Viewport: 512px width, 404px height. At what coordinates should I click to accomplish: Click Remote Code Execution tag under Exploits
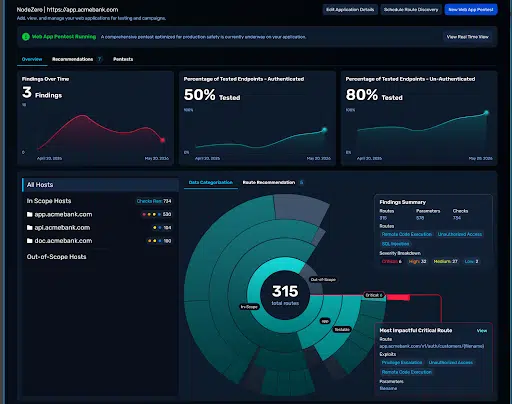[407, 372]
